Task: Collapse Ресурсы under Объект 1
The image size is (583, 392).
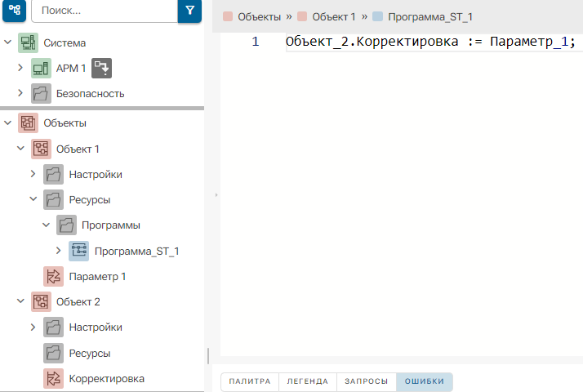Action: pyautogui.click(x=33, y=199)
